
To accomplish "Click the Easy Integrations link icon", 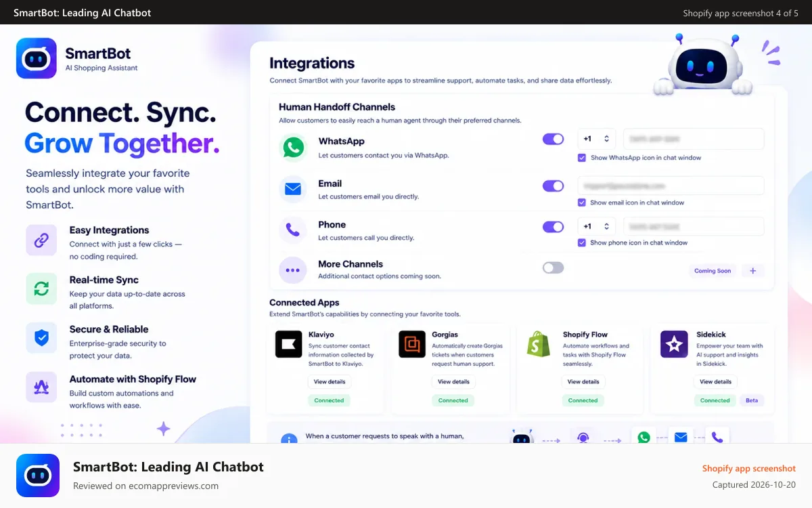I will [x=41, y=240].
